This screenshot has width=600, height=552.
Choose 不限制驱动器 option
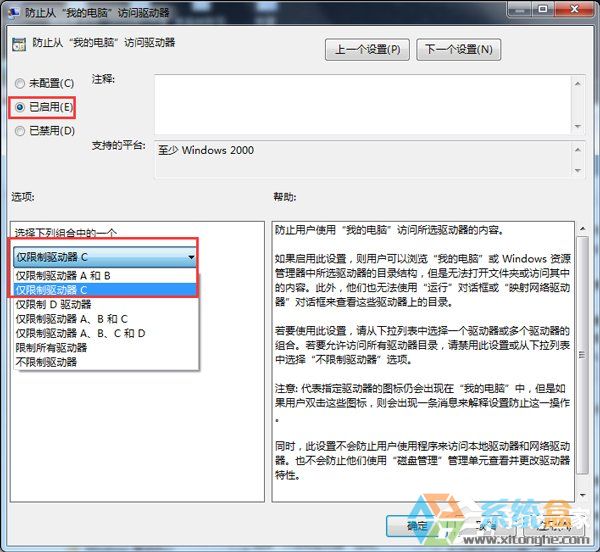coord(106,361)
